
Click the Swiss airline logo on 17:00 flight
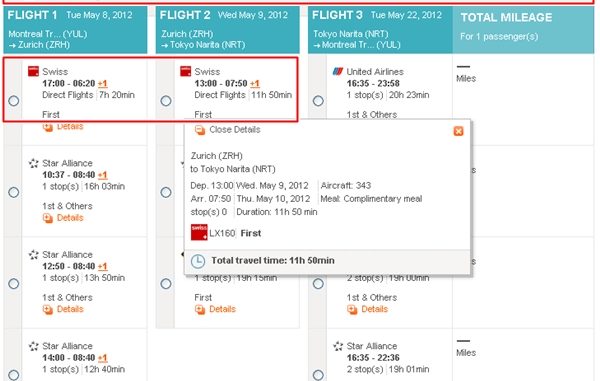33,71
